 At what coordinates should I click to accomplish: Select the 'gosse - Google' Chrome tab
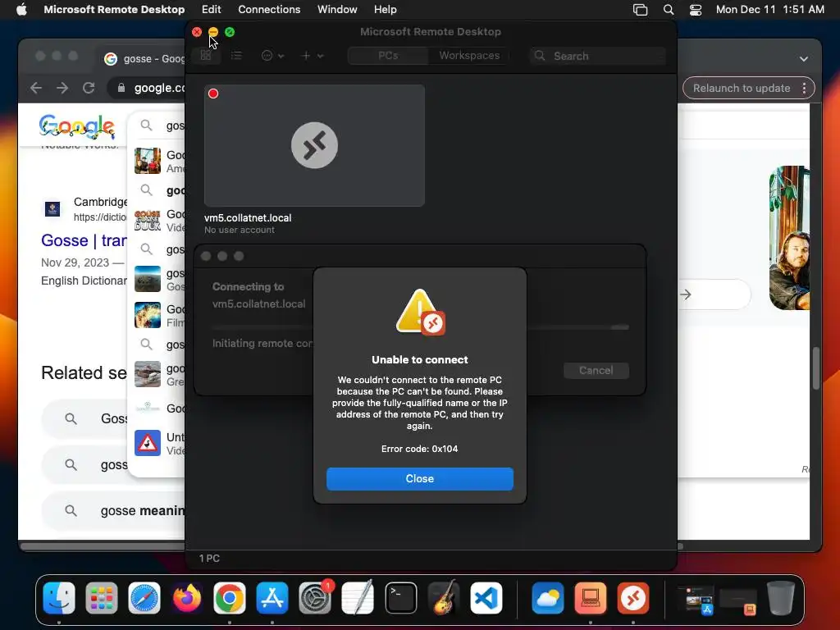pyautogui.click(x=144, y=58)
